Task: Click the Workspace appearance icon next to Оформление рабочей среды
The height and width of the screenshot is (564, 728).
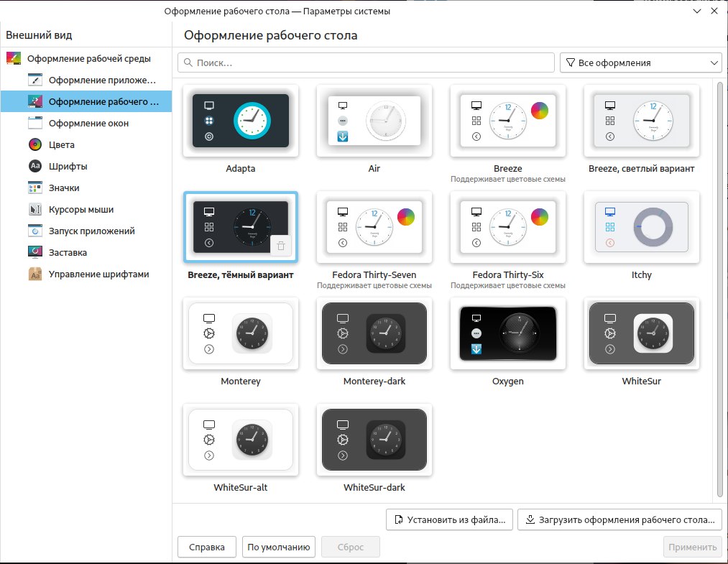Action: click(14, 58)
